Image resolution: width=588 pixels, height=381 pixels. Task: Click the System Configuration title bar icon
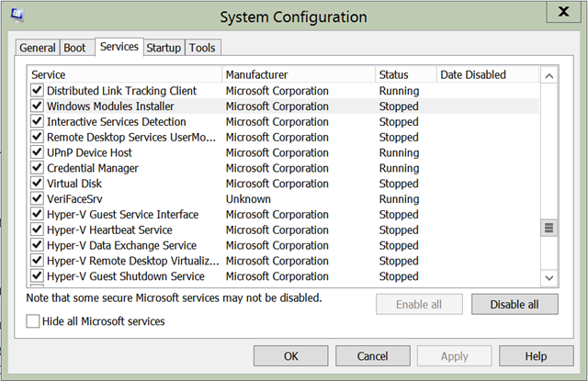pyautogui.click(x=17, y=16)
